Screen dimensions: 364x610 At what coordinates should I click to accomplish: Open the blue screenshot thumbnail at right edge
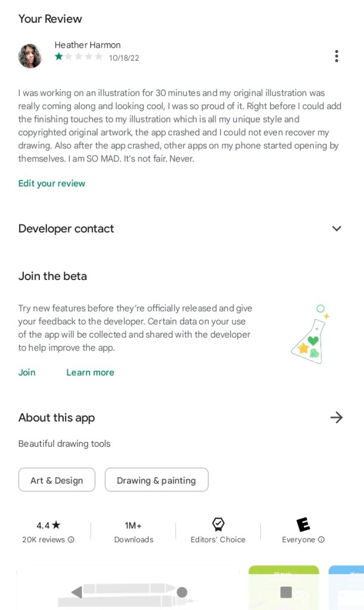coord(347,587)
